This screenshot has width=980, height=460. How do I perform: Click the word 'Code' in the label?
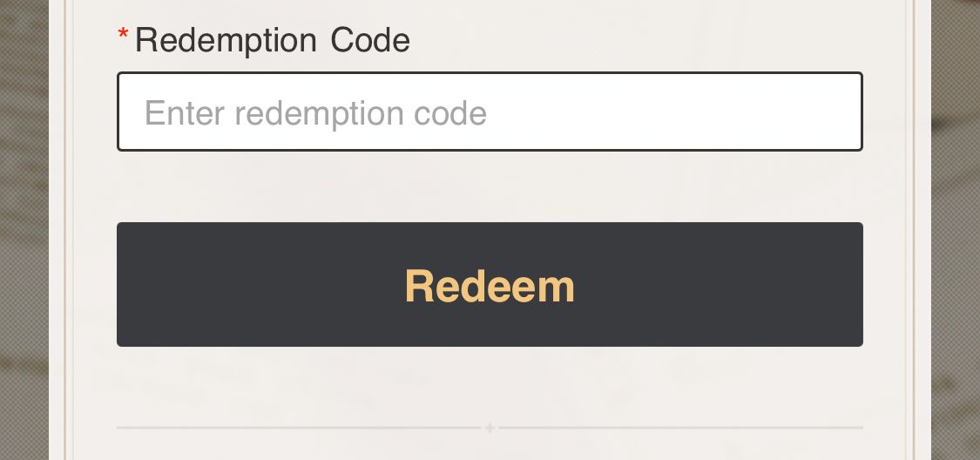(x=370, y=40)
